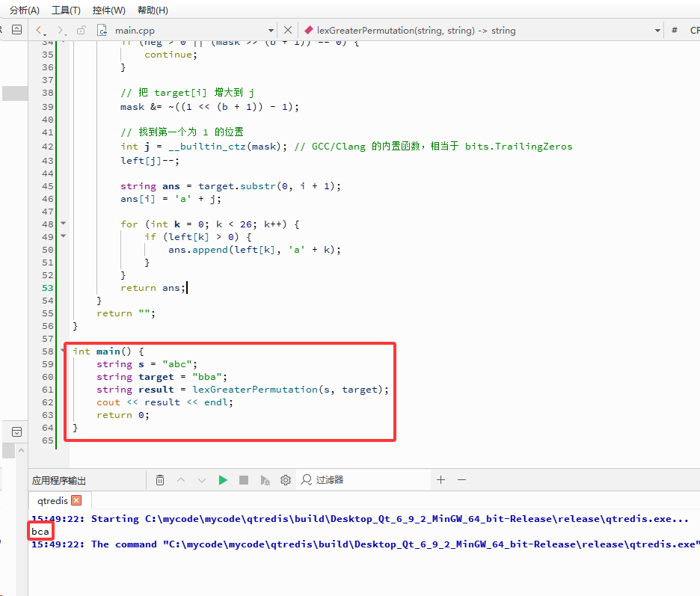The width and height of the screenshot is (700, 596).
Task: Click the "return "";" statement on line 55
Action: coord(126,313)
